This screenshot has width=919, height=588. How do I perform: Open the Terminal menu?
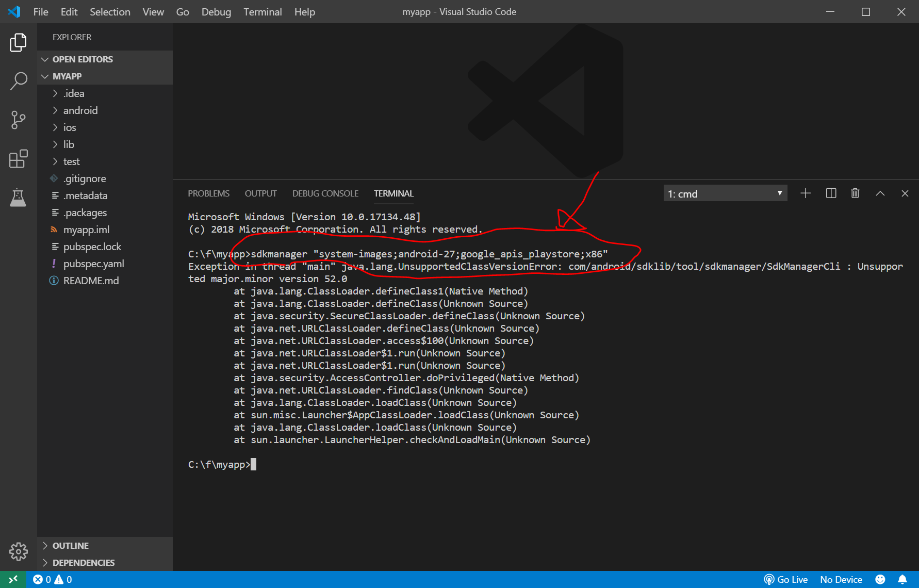(x=262, y=12)
